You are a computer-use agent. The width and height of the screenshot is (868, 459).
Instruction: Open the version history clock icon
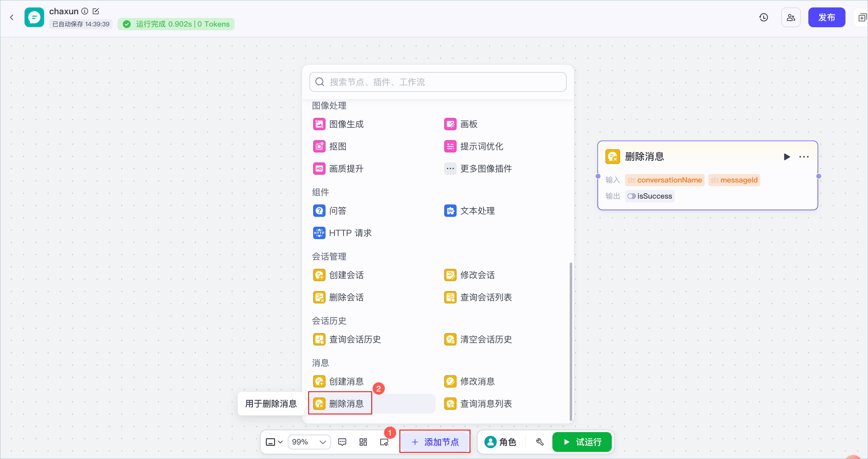pos(764,18)
